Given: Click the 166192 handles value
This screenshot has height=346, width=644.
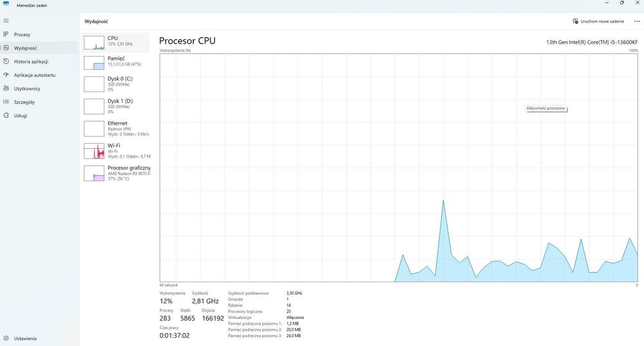Looking at the screenshot, I should (x=213, y=318).
